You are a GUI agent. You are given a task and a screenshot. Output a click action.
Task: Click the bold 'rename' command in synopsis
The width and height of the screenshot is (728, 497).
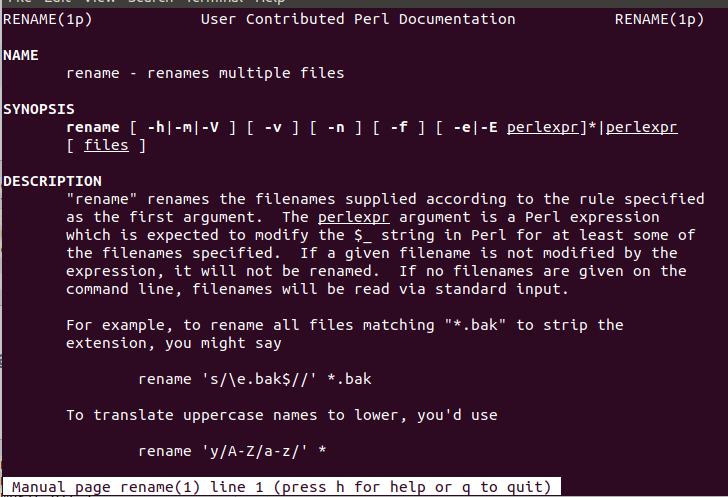click(x=92, y=127)
